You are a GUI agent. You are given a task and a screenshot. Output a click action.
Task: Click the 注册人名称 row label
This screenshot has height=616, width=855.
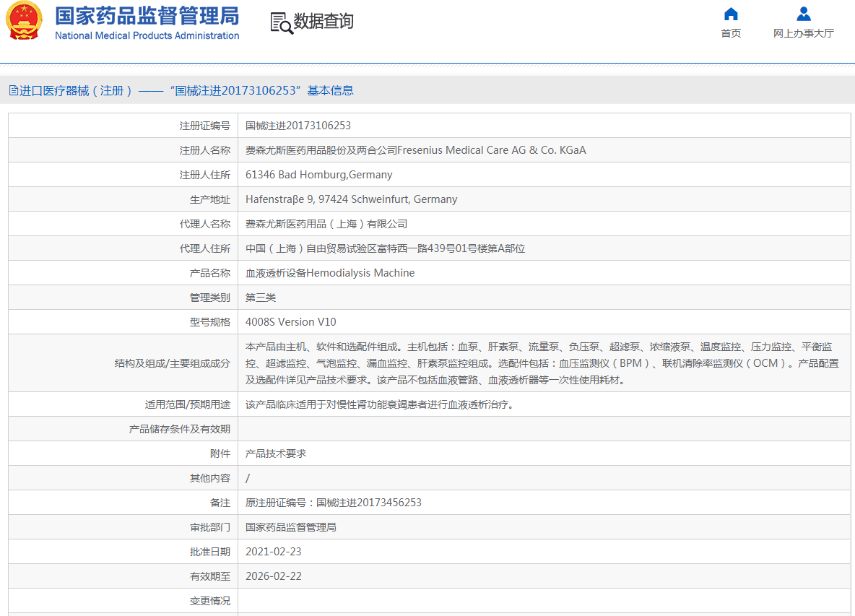pos(205,150)
